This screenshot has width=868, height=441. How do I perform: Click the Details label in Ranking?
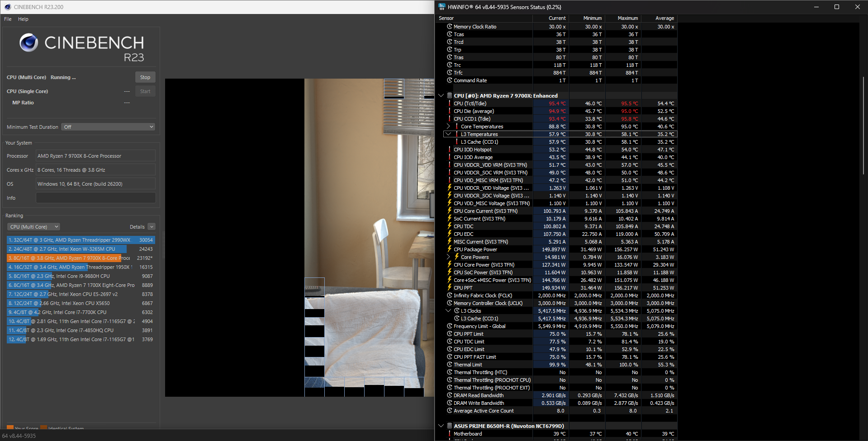[x=137, y=227]
